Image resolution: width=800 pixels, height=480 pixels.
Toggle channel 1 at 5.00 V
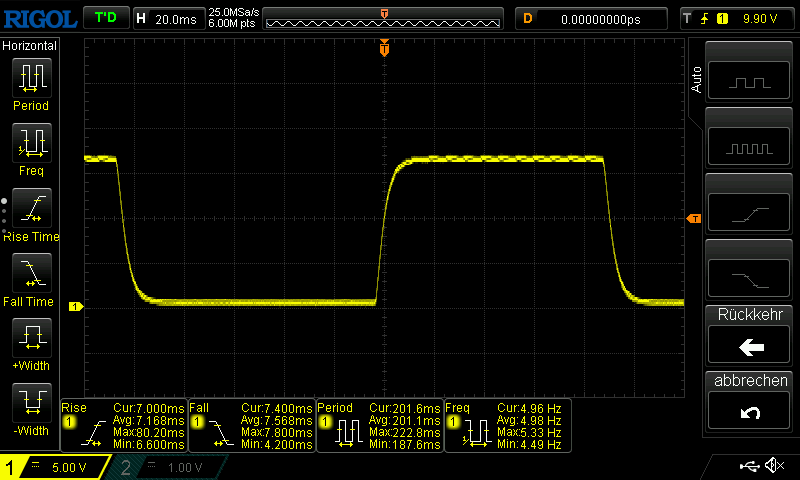(x=55, y=467)
